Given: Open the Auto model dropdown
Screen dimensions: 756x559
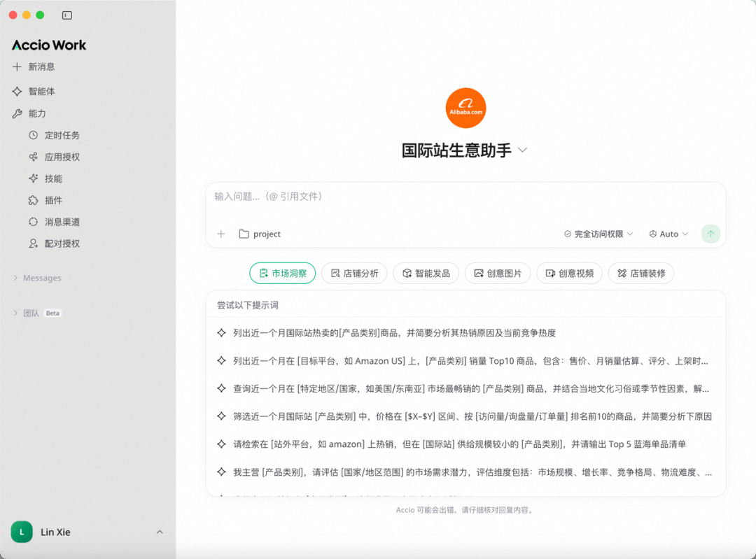Looking at the screenshot, I should pos(667,234).
